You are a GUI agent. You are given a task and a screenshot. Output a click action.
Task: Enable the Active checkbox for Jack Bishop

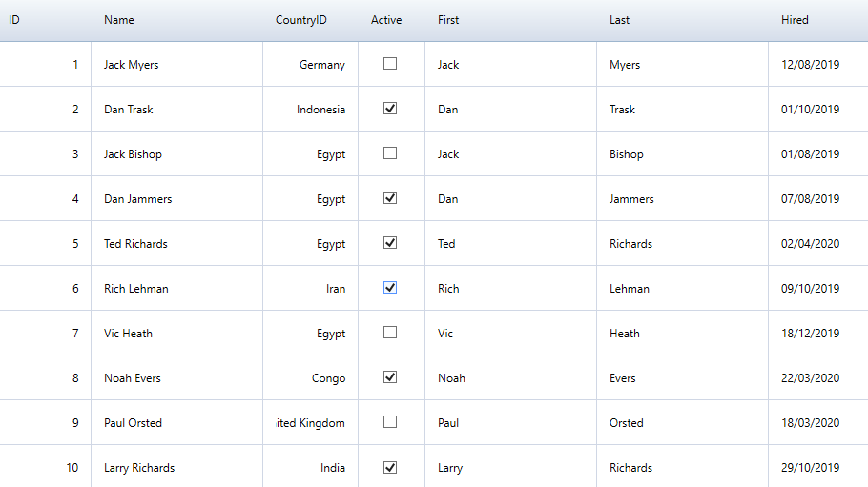pyautogui.click(x=390, y=153)
